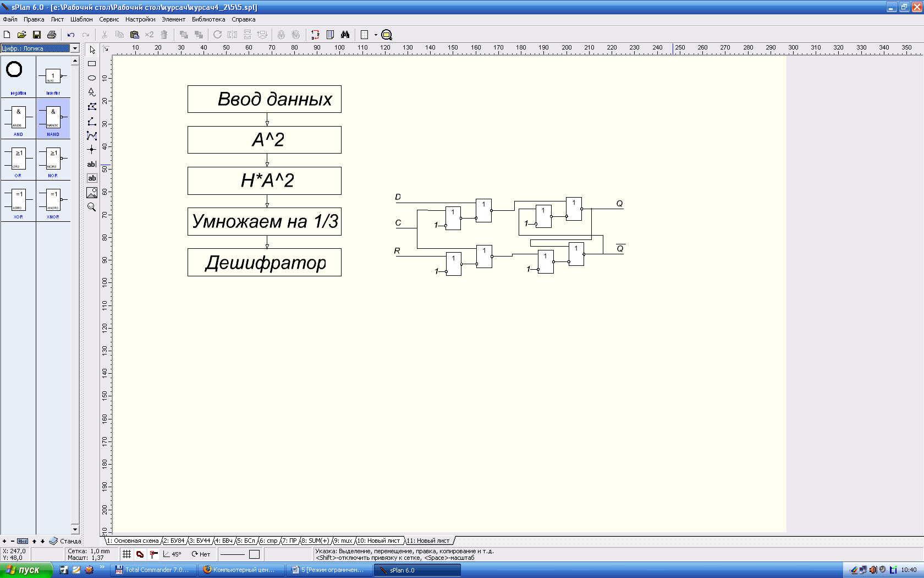
Task: Select the insert image tool
Action: click(x=92, y=193)
